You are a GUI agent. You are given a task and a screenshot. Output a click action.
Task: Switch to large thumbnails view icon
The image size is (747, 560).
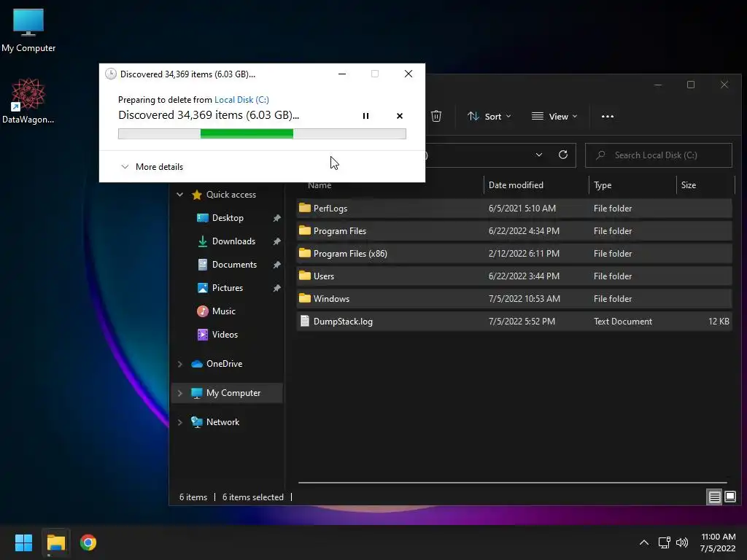[x=730, y=497]
